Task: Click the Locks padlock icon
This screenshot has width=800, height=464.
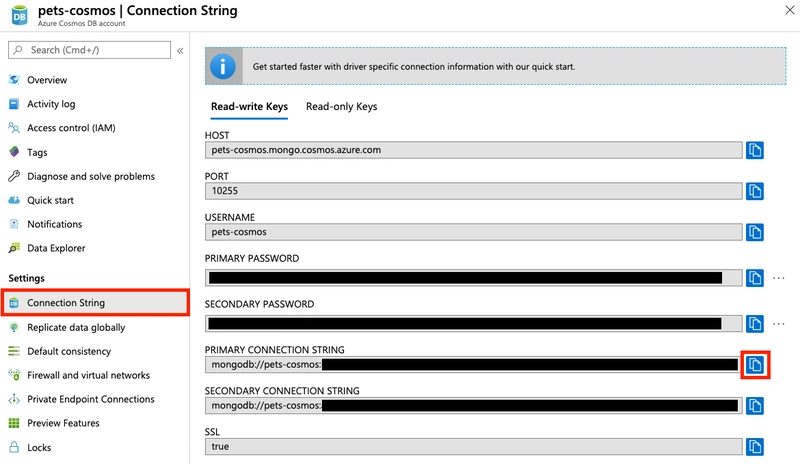Action: (x=14, y=447)
